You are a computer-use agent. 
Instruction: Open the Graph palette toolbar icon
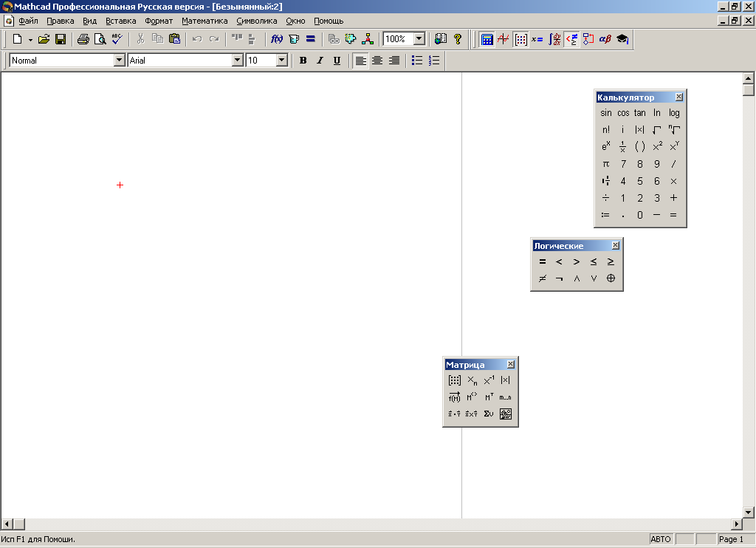[x=504, y=40]
